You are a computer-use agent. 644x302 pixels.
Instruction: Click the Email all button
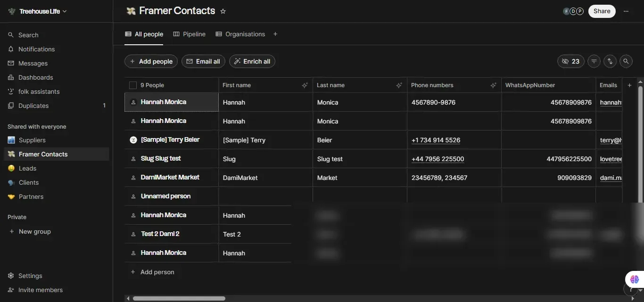[x=203, y=61]
